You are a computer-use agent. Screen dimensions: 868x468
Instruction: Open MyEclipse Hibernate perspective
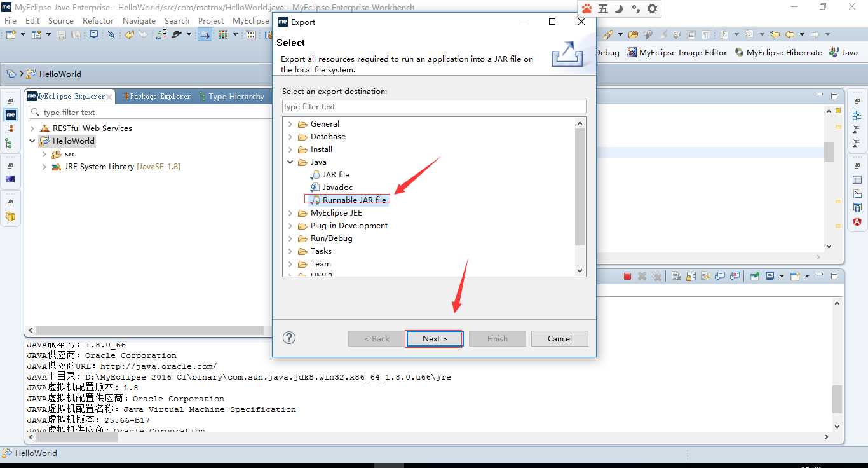tap(778, 53)
